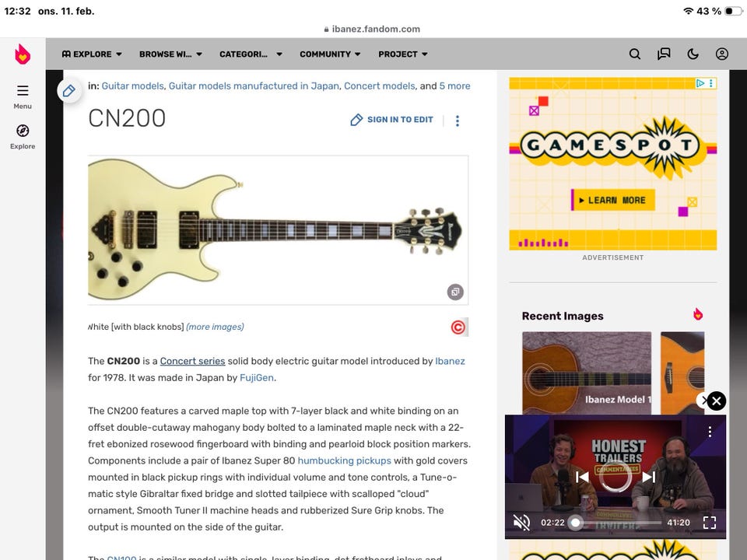
Task: Unmute the video player sound
Action: click(x=521, y=523)
